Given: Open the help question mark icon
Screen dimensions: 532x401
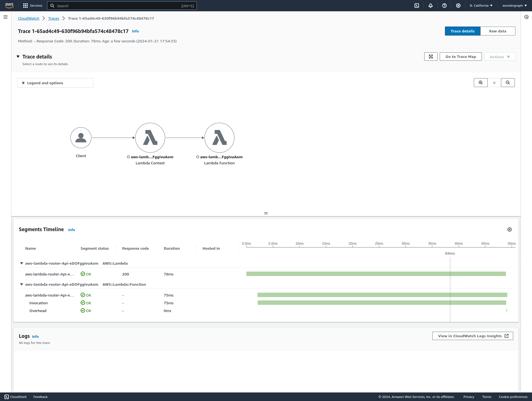Looking at the screenshot, I should pos(444,6).
